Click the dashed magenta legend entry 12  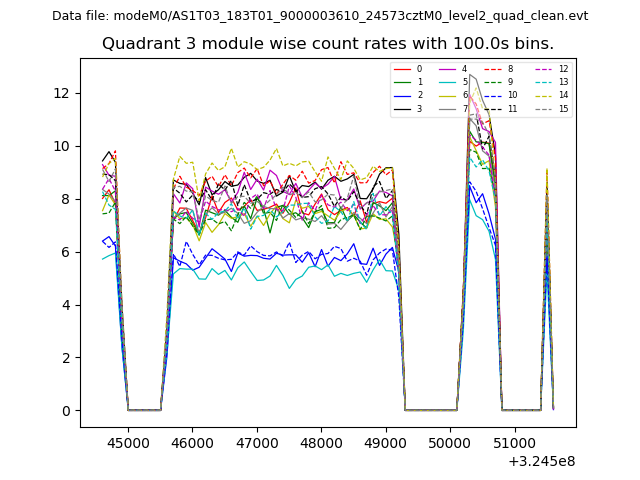(x=549, y=69)
